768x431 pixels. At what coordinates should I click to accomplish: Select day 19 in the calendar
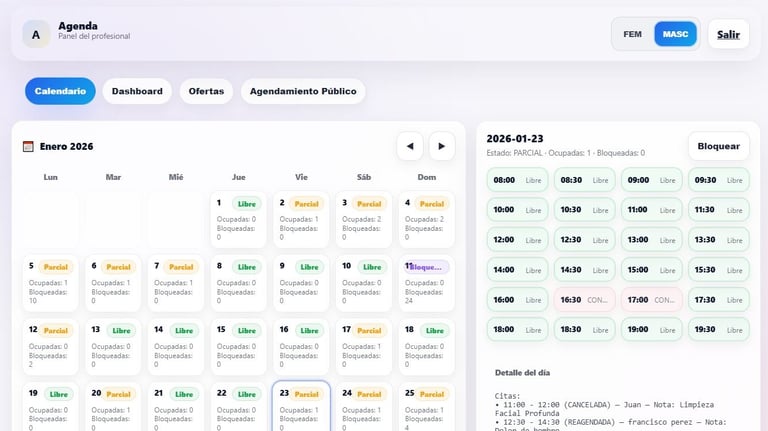50,407
